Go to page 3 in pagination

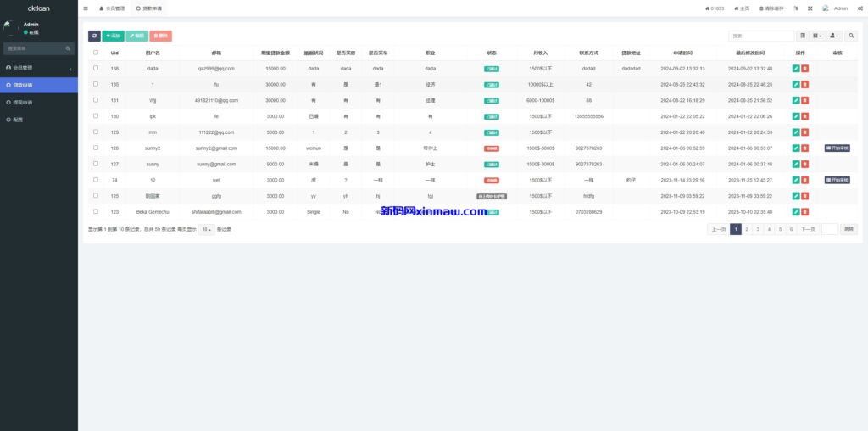(758, 229)
